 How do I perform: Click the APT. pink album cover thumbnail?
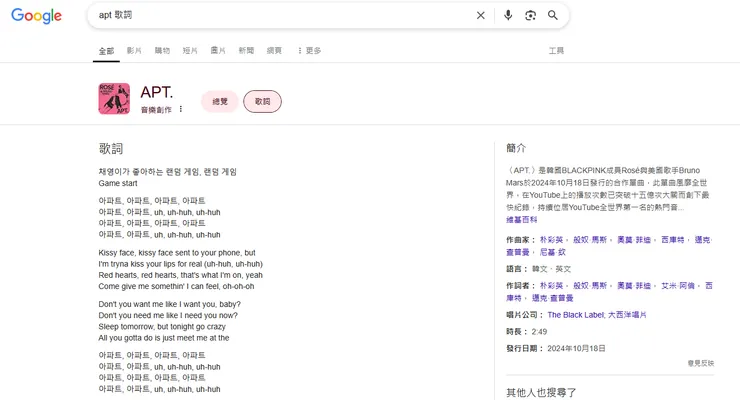[114, 99]
